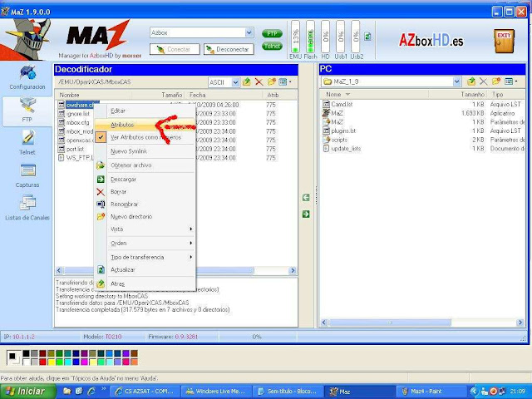This screenshot has height=399, width=532.
Task: Open 'Sem título - Bloco...' taskbar window
Action: tap(288, 392)
